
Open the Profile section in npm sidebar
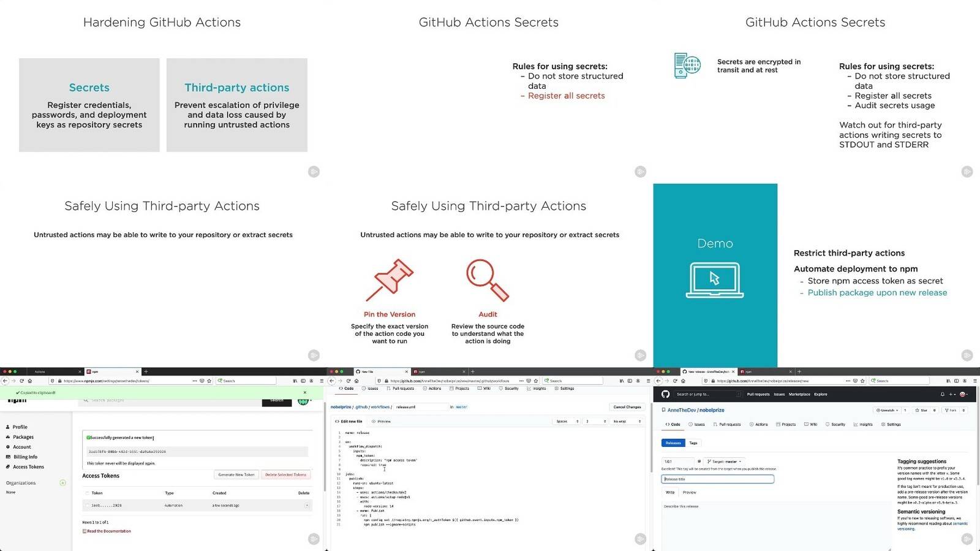click(17, 427)
